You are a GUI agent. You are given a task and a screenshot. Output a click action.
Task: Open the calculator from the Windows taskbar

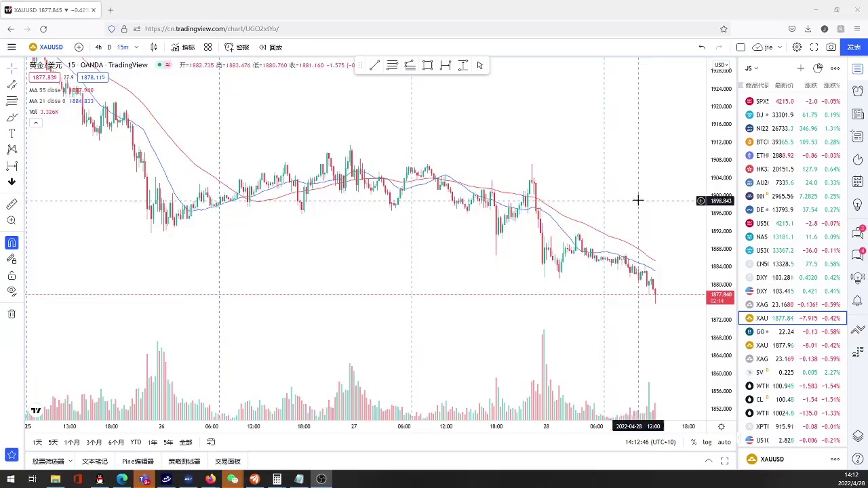pos(277,479)
